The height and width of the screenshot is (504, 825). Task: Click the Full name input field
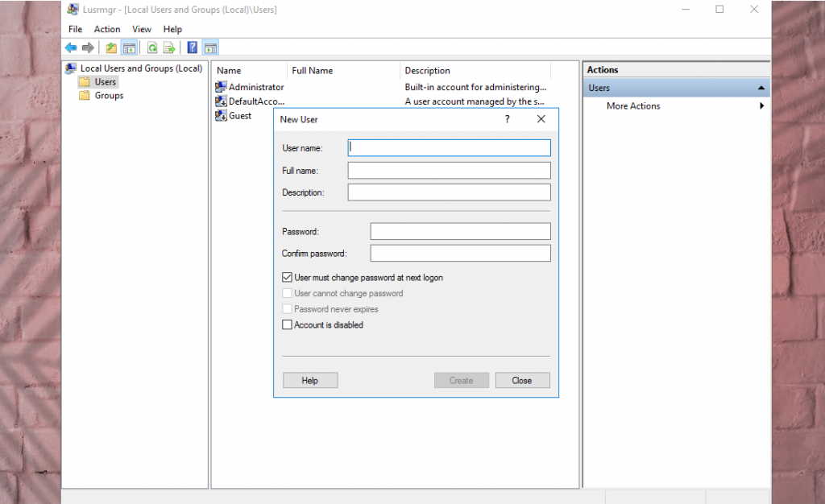[449, 170]
